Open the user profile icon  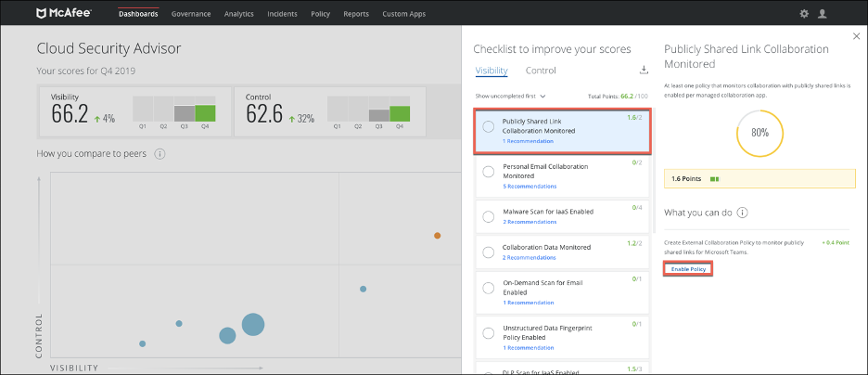[822, 14]
